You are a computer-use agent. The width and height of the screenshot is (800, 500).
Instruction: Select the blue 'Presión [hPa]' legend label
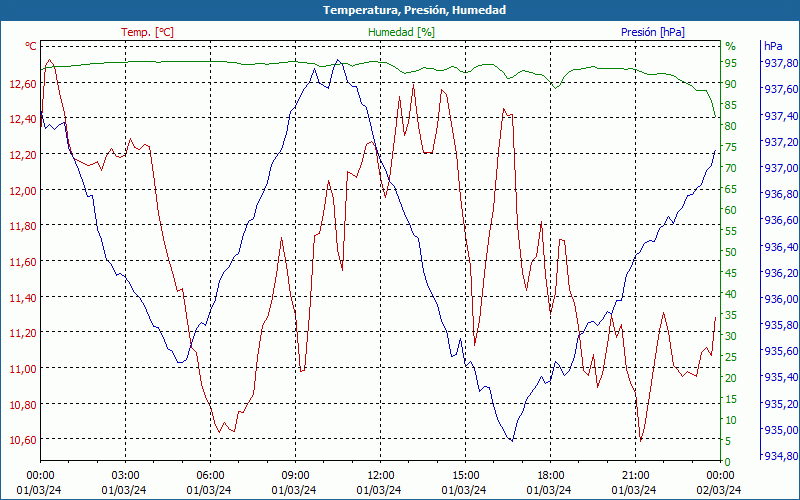[x=653, y=32]
